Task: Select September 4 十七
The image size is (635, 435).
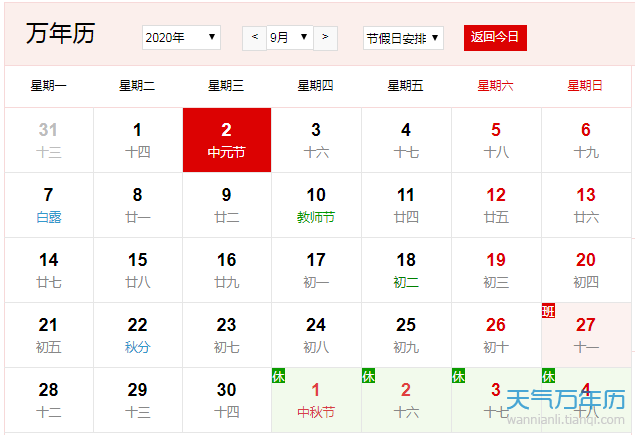Action: tap(406, 140)
